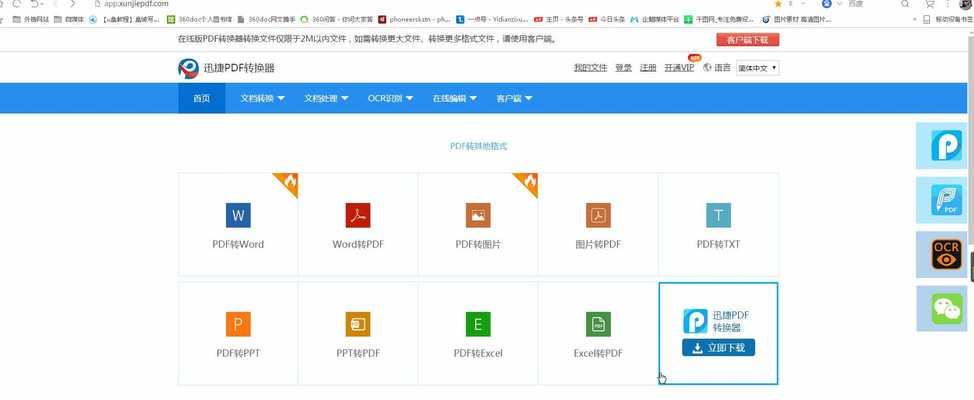Open the Excel转PDF converter icon

pyautogui.click(x=598, y=324)
